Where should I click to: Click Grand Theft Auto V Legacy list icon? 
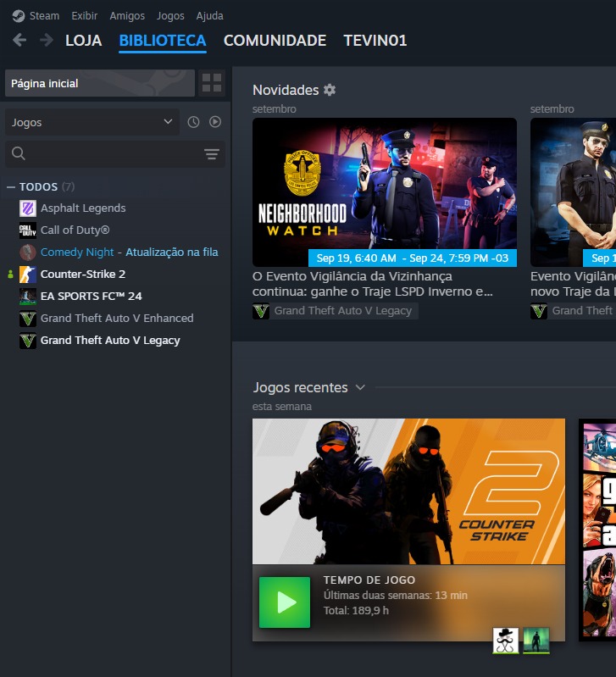[x=28, y=341]
